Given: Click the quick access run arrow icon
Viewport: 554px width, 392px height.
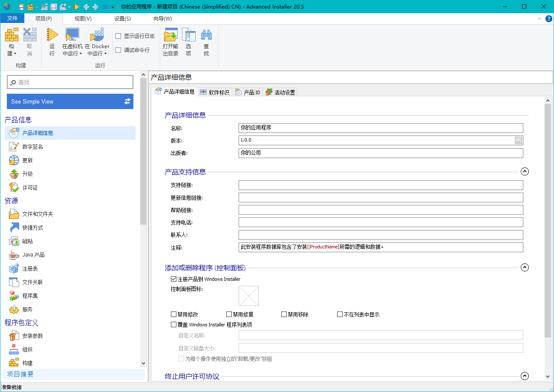Looking at the screenshot, I should tap(76, 7).
